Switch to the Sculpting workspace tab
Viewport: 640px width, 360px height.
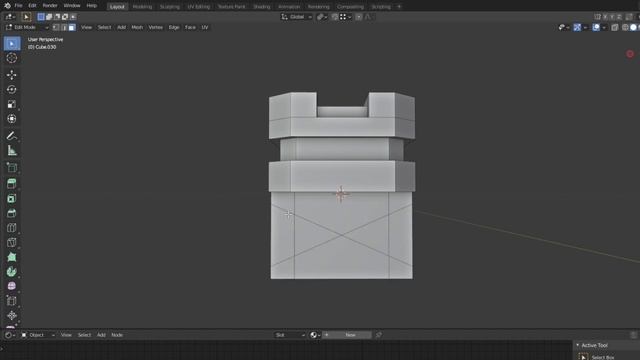point(170,7)
